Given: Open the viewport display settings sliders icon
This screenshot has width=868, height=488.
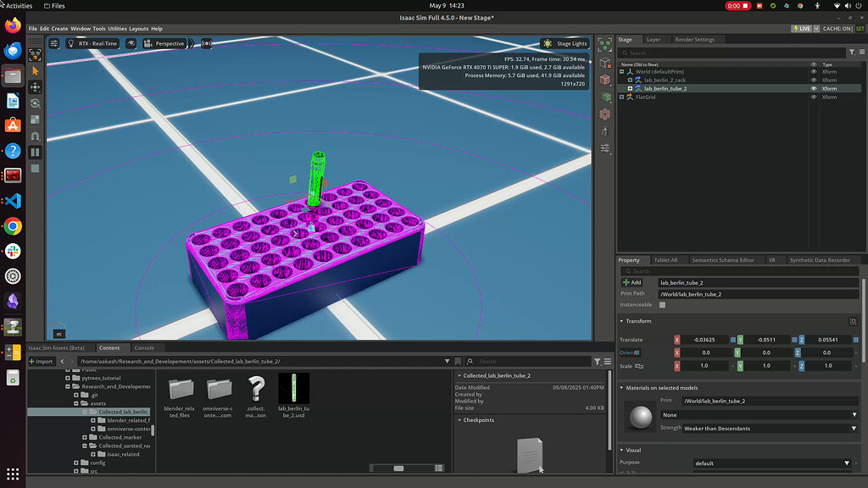Looking at the screenshot, I should pyautogui.click(x=53, y=43).
